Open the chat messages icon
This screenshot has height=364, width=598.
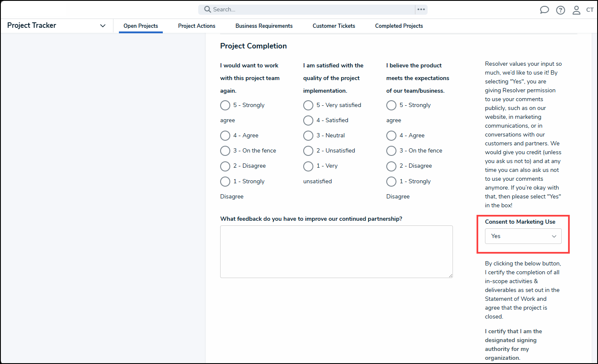pos(544,10)
